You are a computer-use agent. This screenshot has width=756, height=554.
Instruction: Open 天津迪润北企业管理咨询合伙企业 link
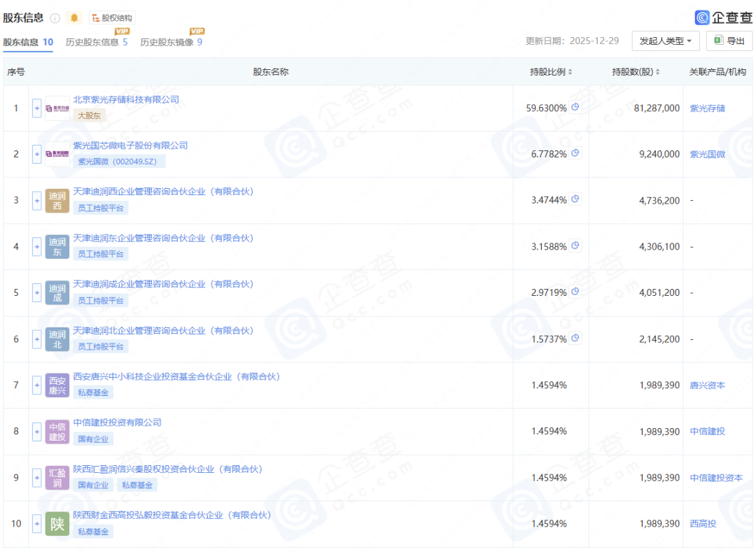[163, 330]
